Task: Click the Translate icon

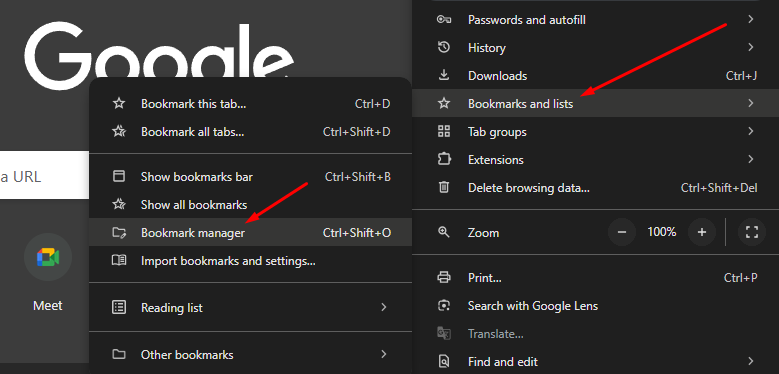Action: pos(443,333)
